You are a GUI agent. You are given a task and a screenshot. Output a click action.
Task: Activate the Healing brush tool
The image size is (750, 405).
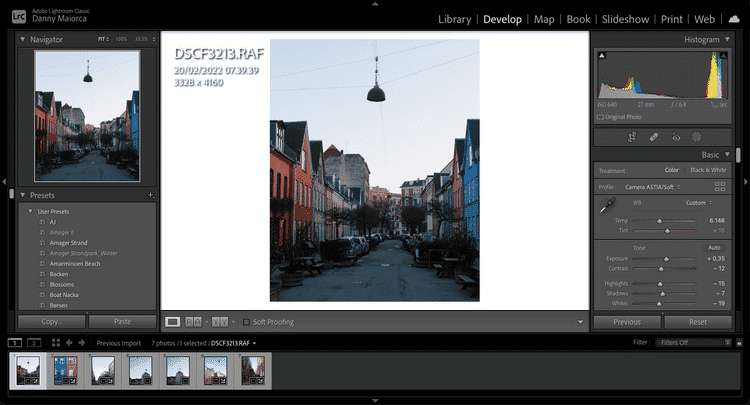coord(654,136)
